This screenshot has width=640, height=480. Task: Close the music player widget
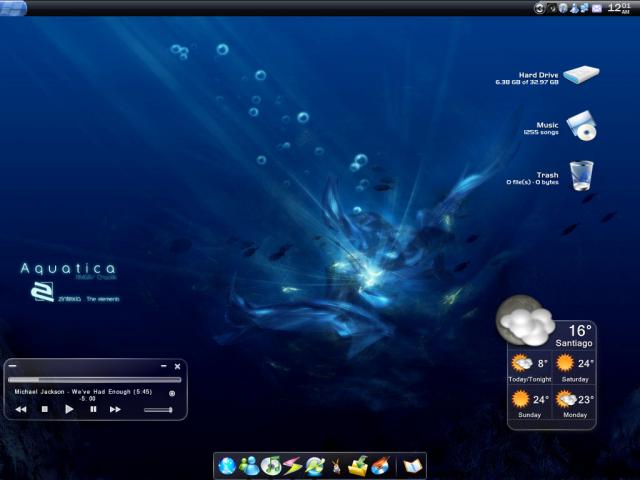178,367
